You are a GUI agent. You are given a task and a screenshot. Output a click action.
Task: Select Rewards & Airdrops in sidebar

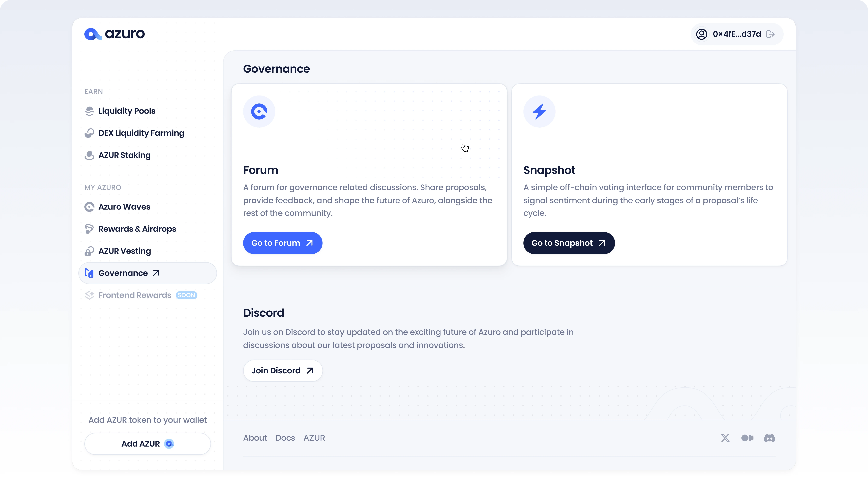(137, 229)
